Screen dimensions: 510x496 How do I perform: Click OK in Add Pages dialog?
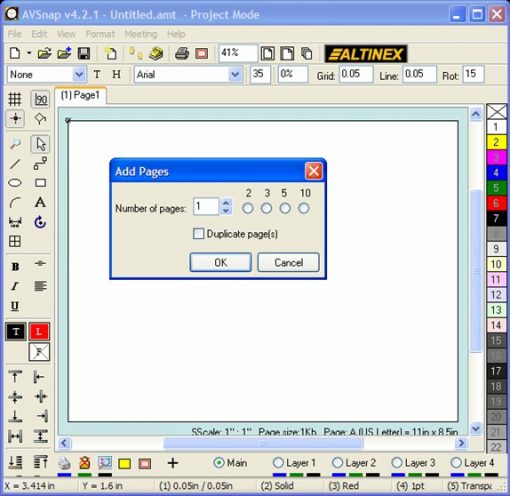(x=221, y=262)
